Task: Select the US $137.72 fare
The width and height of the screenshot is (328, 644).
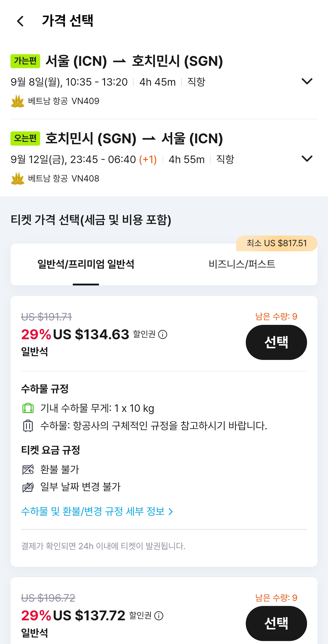Action: click(x=276, y=623)
